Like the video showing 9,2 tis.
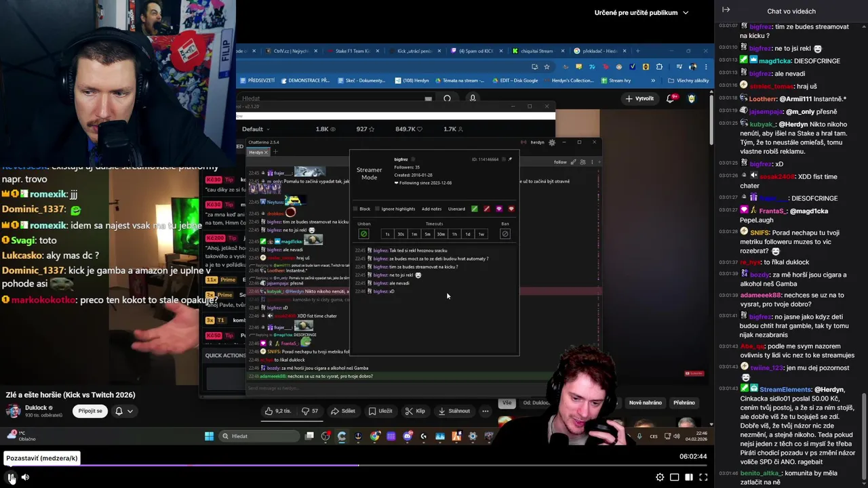The height and width of the screenshot is (488, 868). (278, 411)
